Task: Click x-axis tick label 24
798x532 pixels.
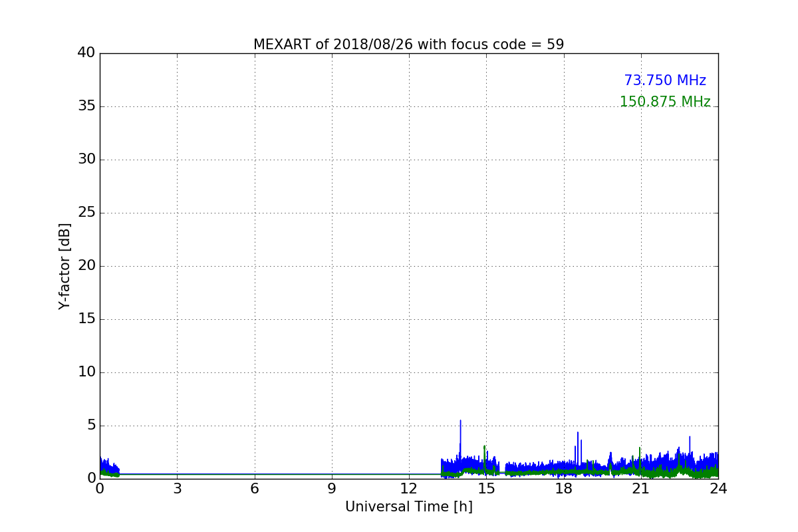Action: [x=718, y=489]
